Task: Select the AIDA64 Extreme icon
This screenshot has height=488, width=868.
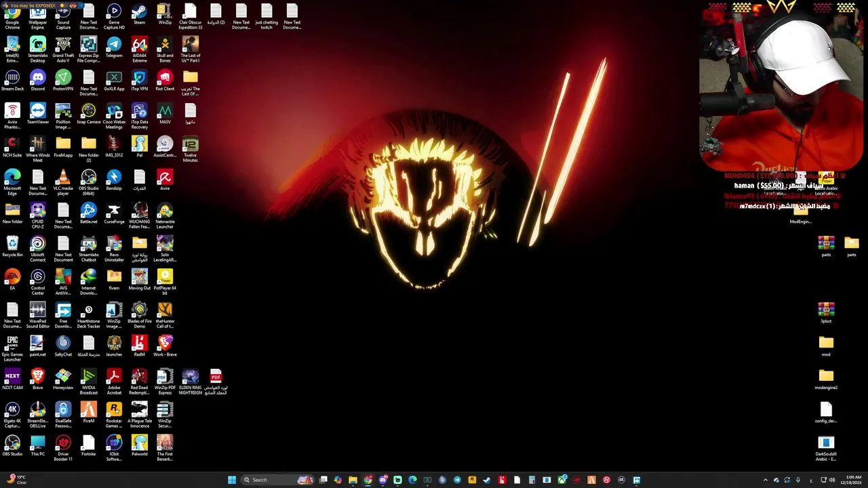Action: pos(140,50)
